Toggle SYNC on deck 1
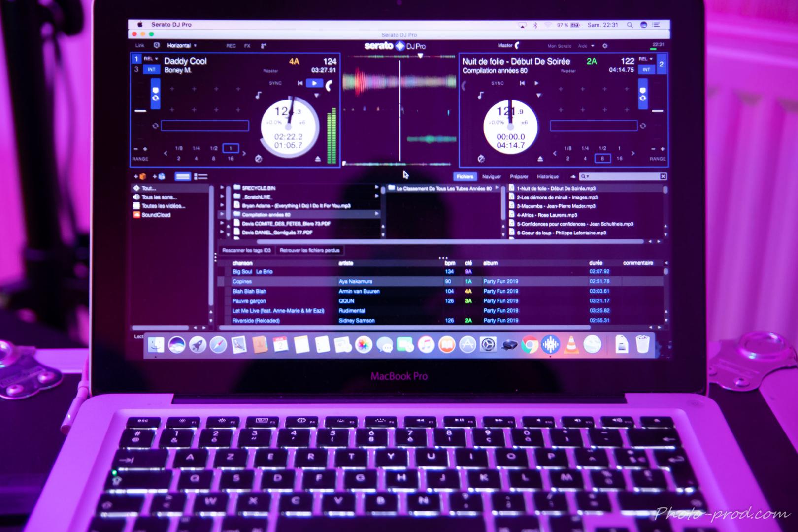The width and height of the screenshot is (798, 532). 275,83
